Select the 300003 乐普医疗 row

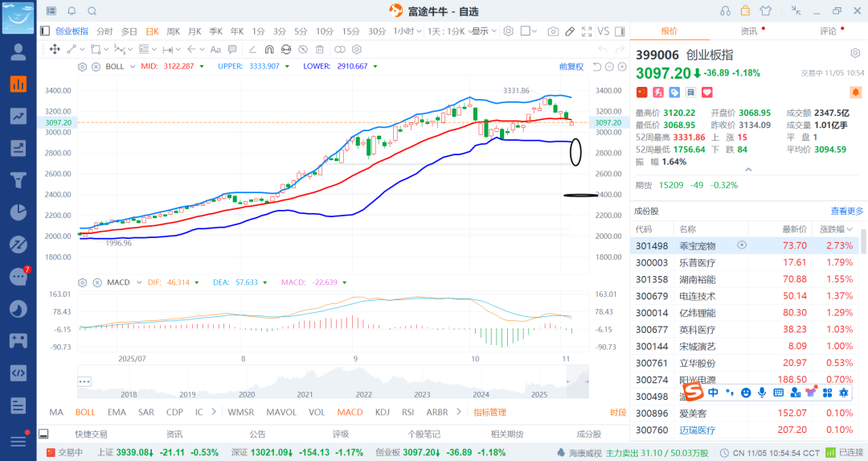coord(744,262)
